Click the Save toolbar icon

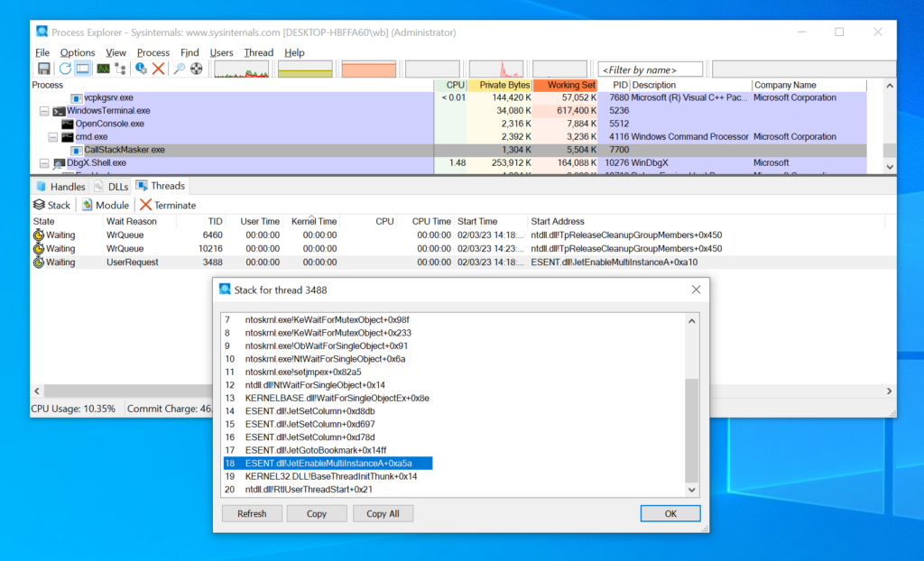43,69
